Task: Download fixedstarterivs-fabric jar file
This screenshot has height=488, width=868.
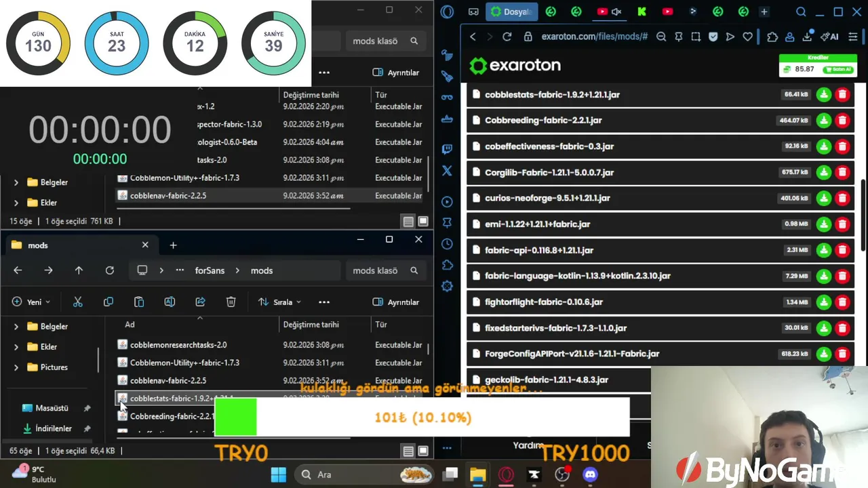Action: coord(824,328)
